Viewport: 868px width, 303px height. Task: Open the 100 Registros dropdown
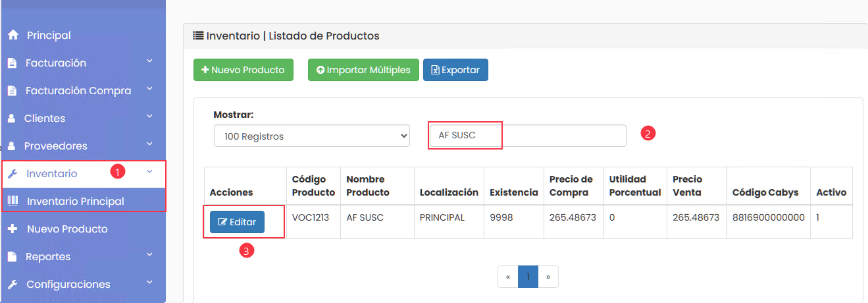coord(311,136)
